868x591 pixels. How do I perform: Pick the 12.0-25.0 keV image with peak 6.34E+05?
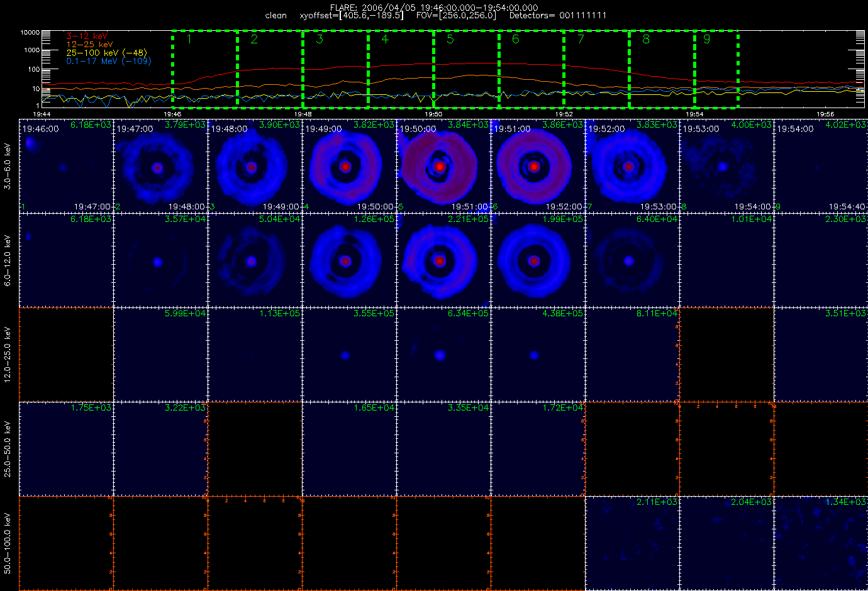coord(443,355)
